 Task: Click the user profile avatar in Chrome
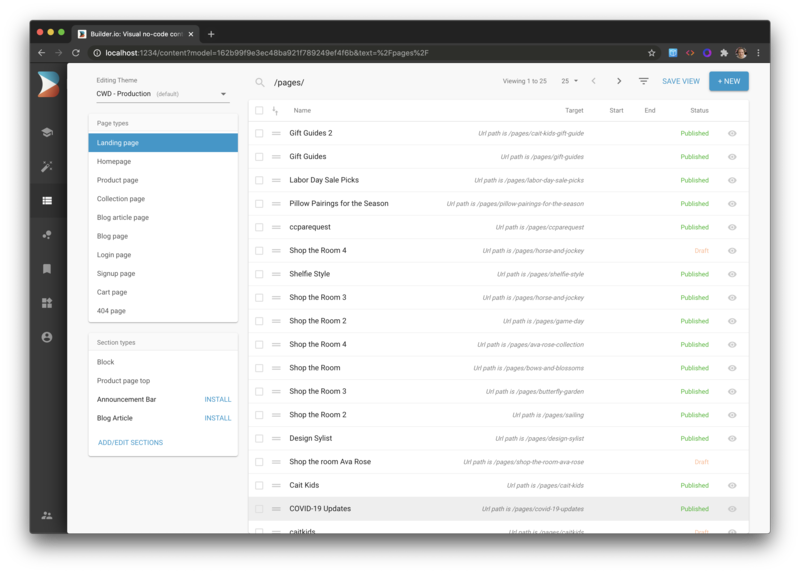pyautogui.click(x=741, y=53)
